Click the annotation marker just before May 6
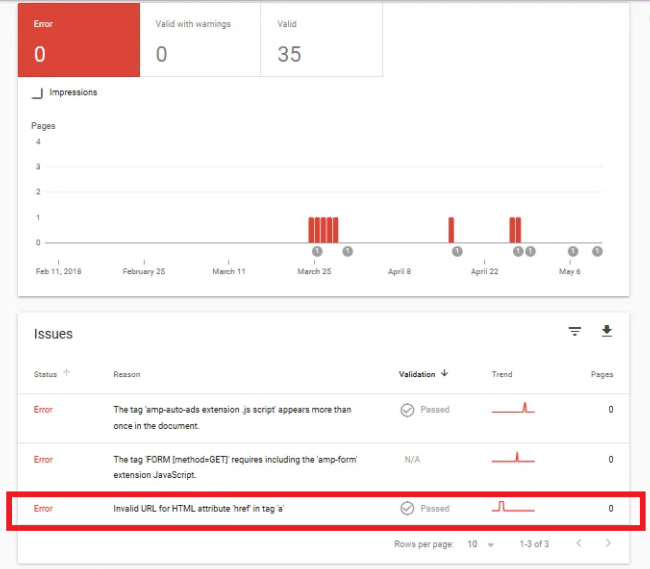The height and width of the screenshot is (569, 650). pos(572,251)
